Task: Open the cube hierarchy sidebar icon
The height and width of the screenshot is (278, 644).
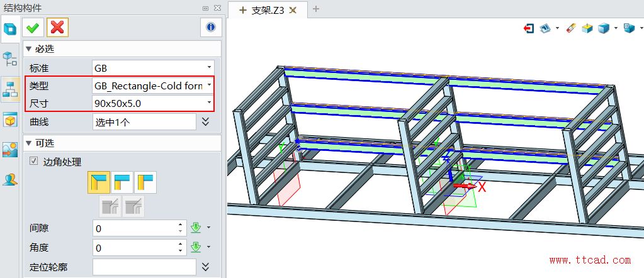Action: coord(10,60)
